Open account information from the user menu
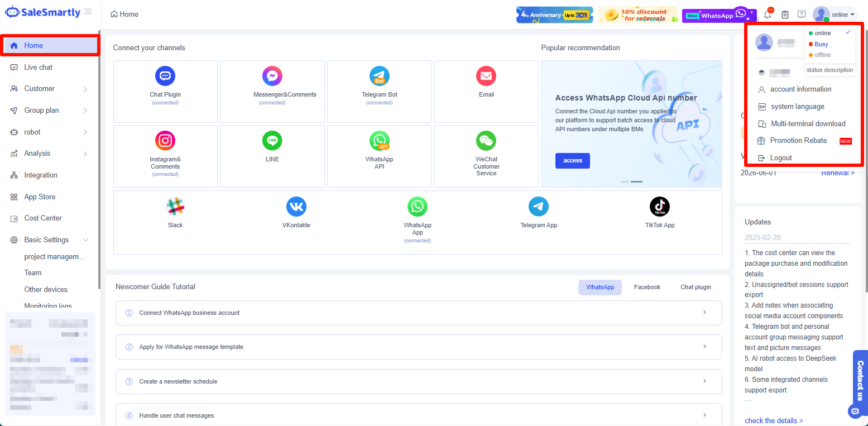This screenshot has height=426, width=868. [x=800, y=89]
